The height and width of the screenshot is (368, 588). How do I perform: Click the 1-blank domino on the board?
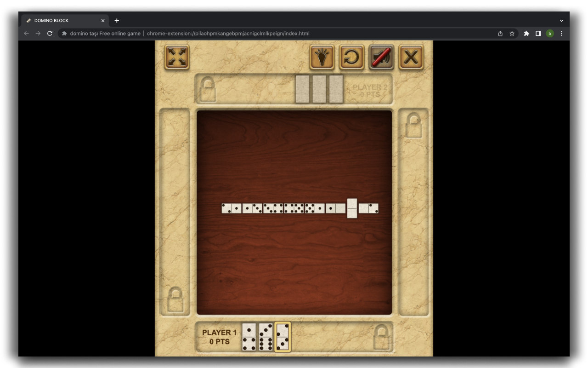click(335, 208)
